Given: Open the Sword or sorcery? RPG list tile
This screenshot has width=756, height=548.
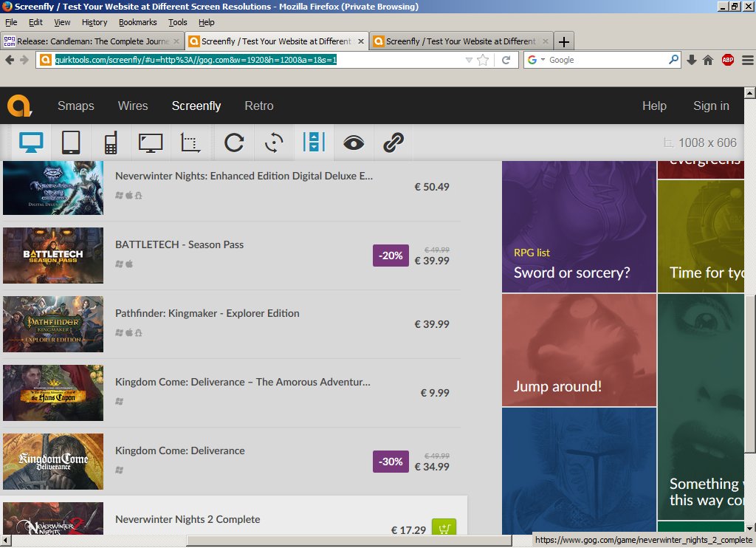Looking at the screenshot, I should 579,227.
